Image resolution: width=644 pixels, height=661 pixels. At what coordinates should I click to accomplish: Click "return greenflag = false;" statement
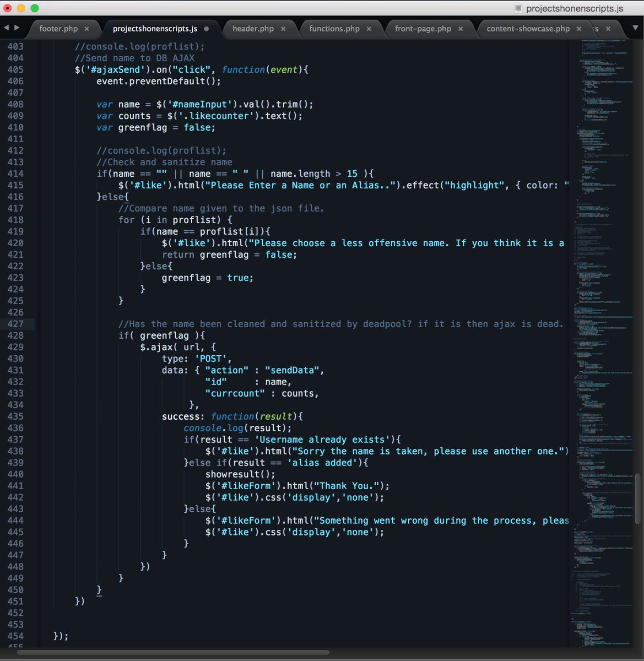point(229,254)
